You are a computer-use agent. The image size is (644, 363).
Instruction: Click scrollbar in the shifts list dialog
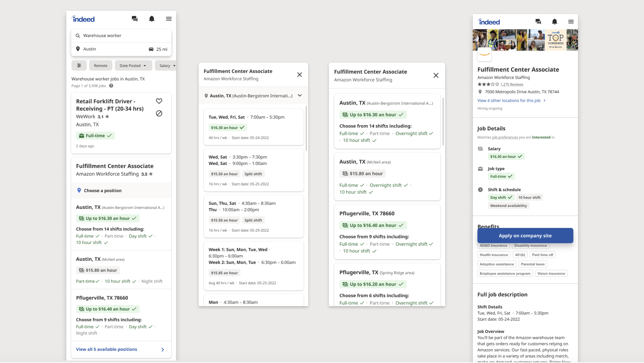pos(306,128)
